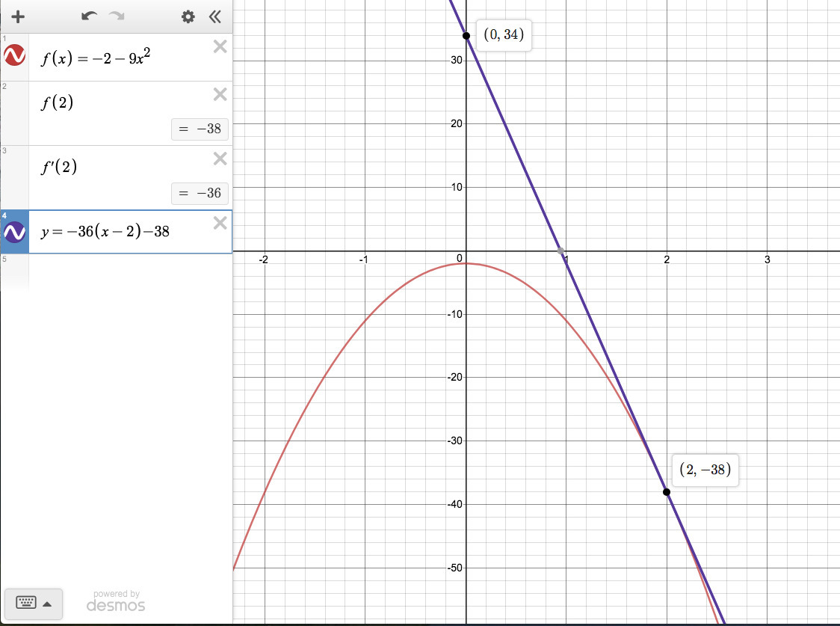Collapse the expression list with double chevron
840x626 pixels.
click(x=214, y=16)
